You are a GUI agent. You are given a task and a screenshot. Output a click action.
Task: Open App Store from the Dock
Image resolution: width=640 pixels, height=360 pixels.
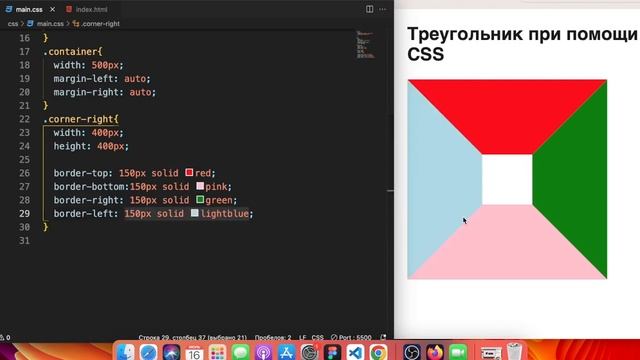287,352
